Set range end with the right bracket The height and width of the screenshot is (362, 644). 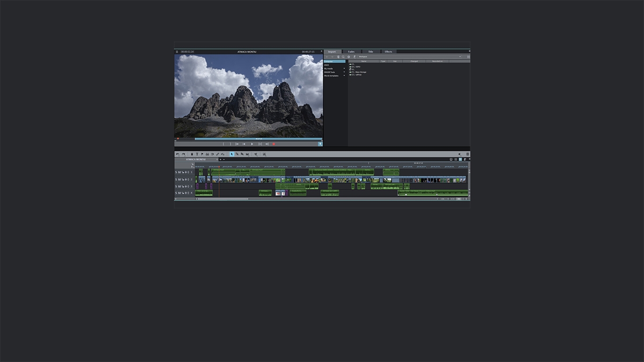(x=231, y=144)
